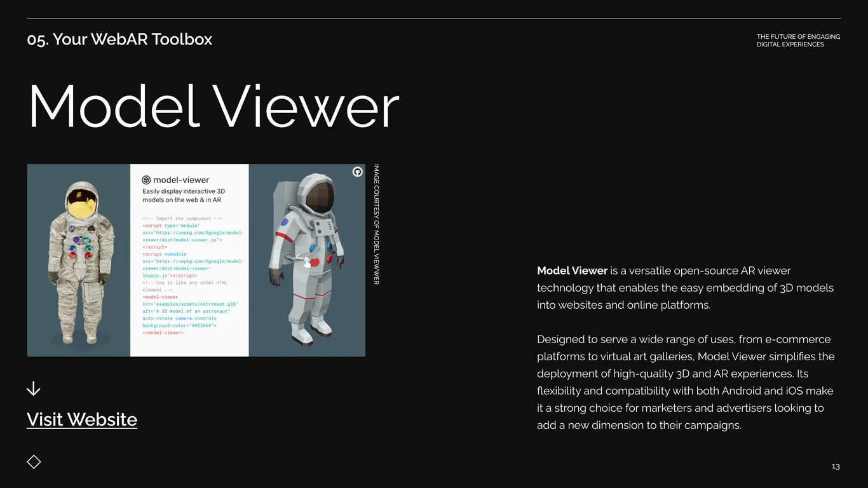Click the down arrow above Visit Website

click(34, 389)
